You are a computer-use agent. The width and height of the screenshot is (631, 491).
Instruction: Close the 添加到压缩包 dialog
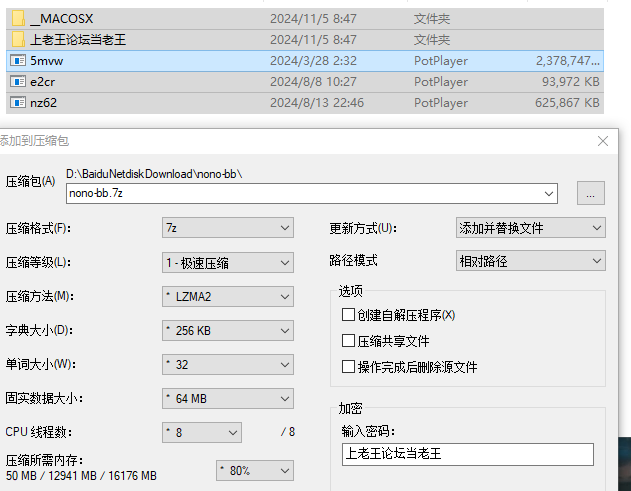tap(602, 141)
